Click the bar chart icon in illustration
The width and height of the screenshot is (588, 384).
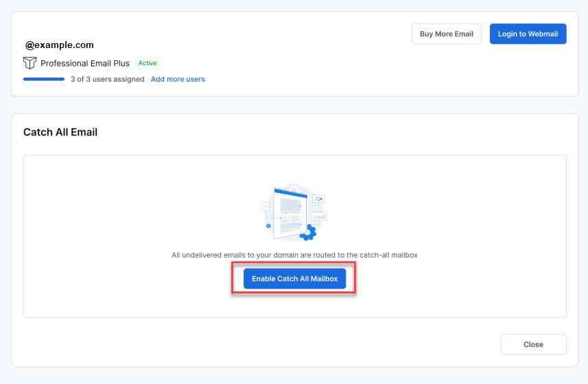point(320,216)
